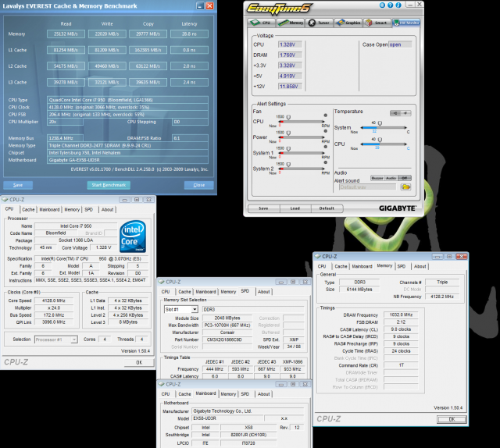
Task: Toggle the System 2 fan alert indicator
Action: point(325,162)
